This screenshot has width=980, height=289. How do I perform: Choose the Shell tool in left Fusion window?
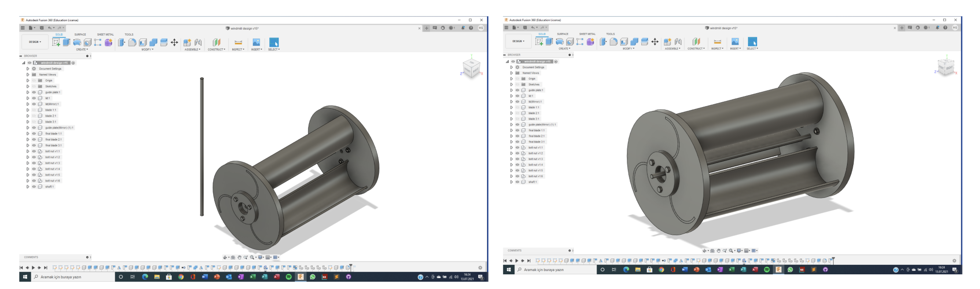(x=143, y=42)
